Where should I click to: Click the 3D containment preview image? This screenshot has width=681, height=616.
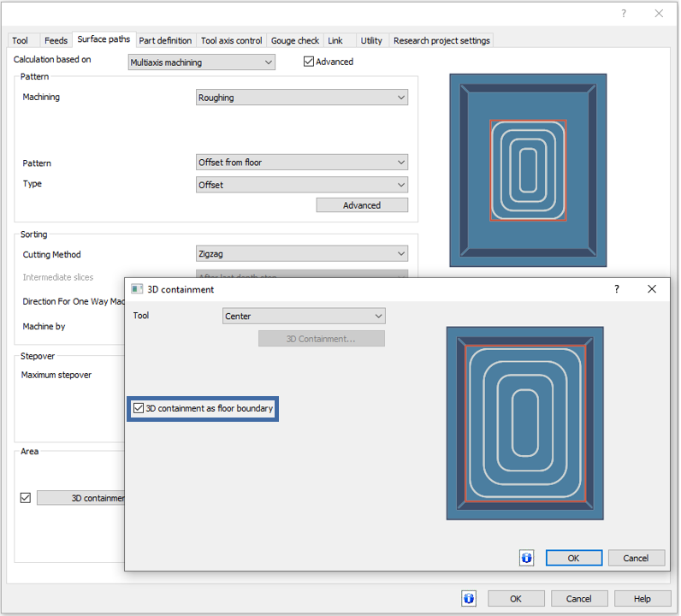click(x=525, y=423)
